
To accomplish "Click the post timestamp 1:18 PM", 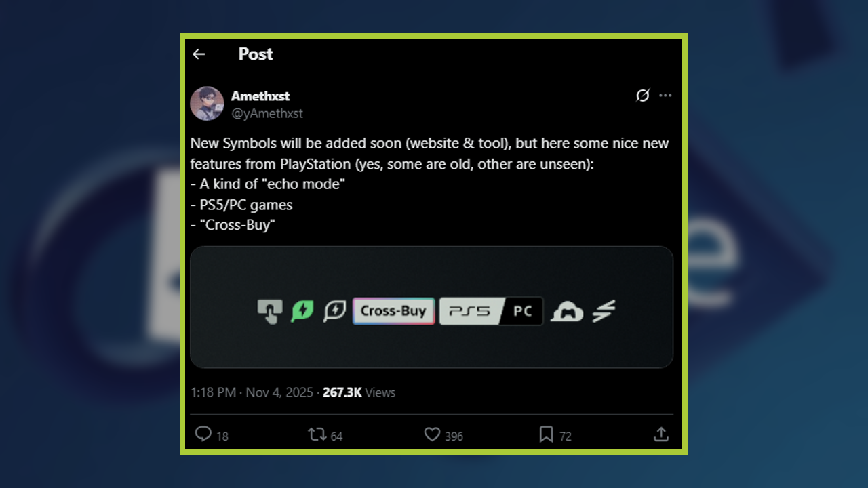I will (213, 392).
